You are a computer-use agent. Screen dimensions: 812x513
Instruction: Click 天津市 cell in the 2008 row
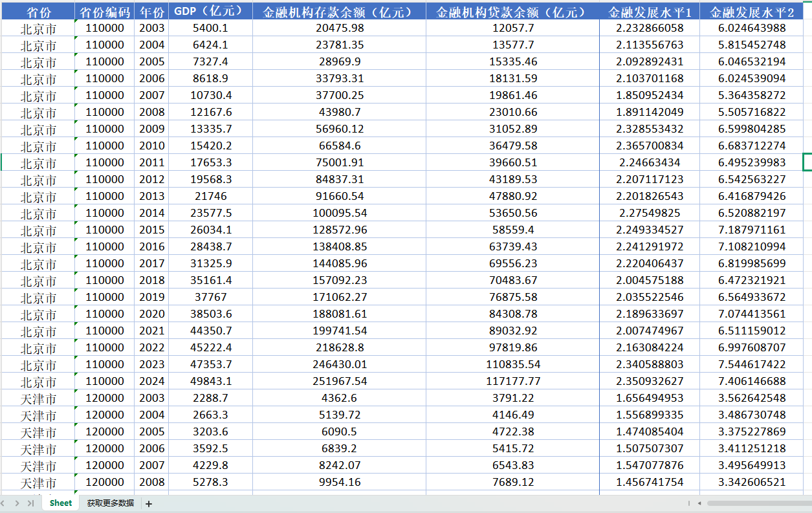point(38,483)
